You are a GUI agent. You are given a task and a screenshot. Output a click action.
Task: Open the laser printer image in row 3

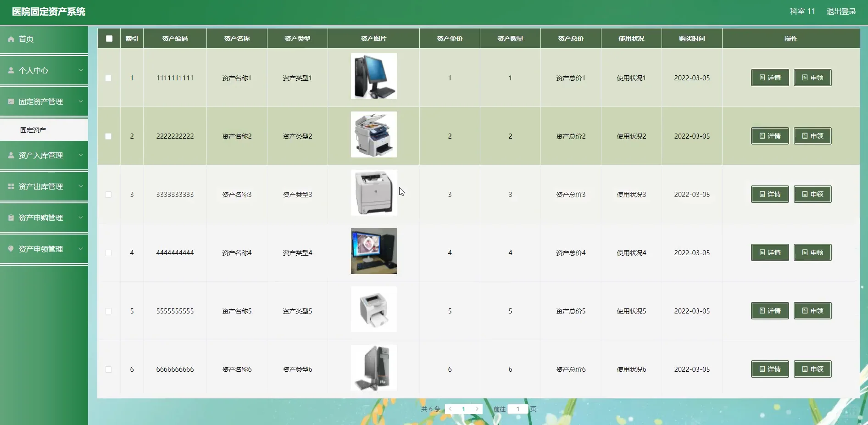pyautogui.click(x=374, y=193)
